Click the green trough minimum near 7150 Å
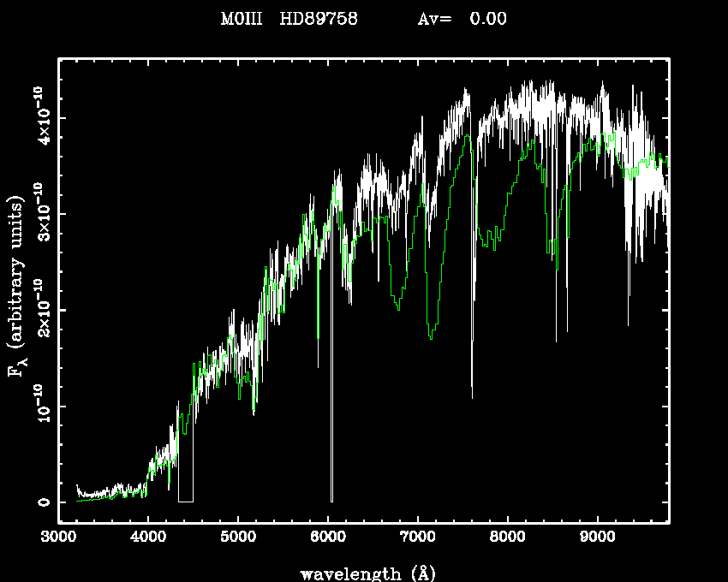This screenshot has height=582, width=728. pos(432,337)
